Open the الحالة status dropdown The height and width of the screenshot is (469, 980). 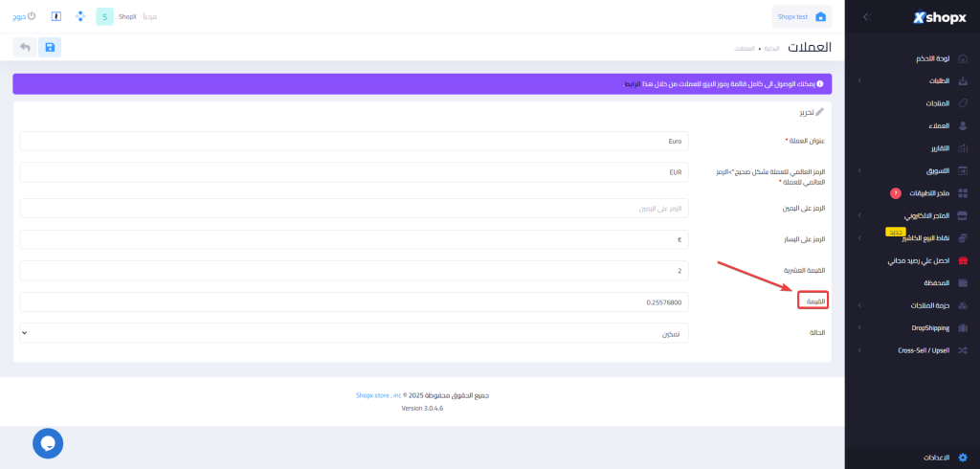[353, 333]
